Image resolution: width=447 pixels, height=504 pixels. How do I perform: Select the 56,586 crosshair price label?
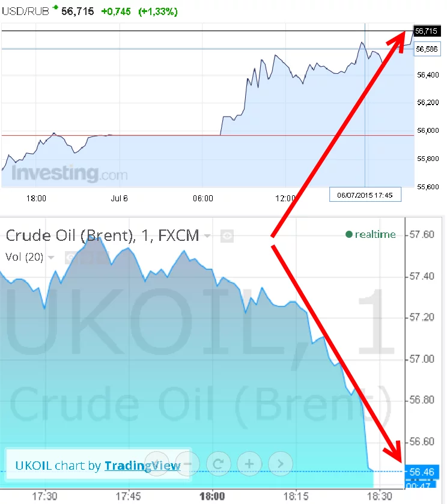click(427, 49)
